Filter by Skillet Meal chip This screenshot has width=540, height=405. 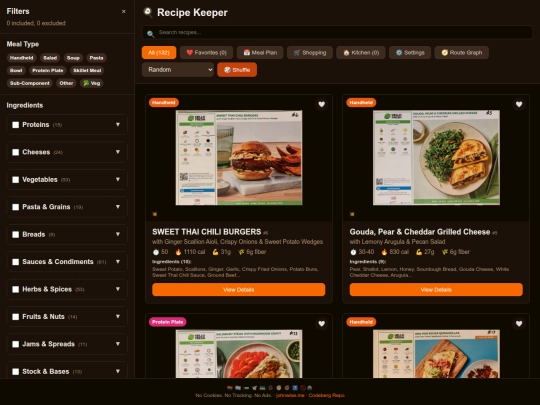click(87, 71)
